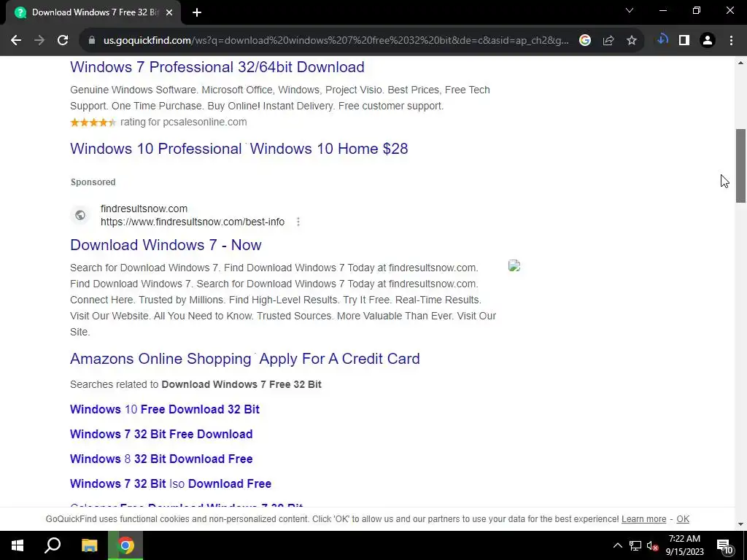Image resolution: width=747 pixels, height=560 pixels.
Task: Open the notification center
Action: pos(725,545)
